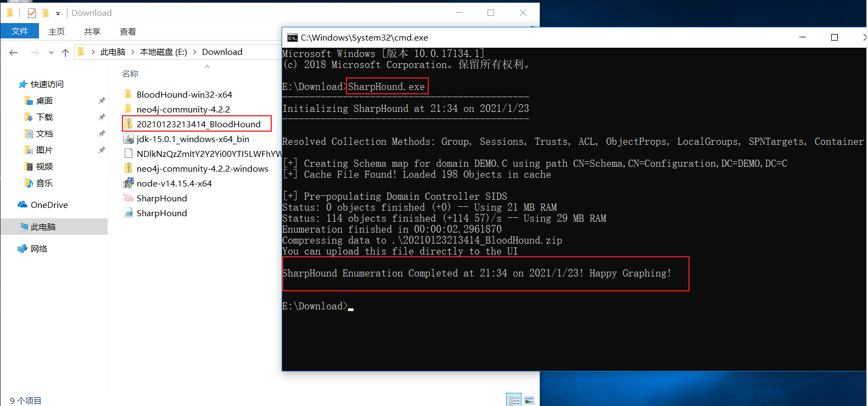Select the node-v14.15.4-x64 installer file
868x406 pixels.
click(x=173, y=183)
